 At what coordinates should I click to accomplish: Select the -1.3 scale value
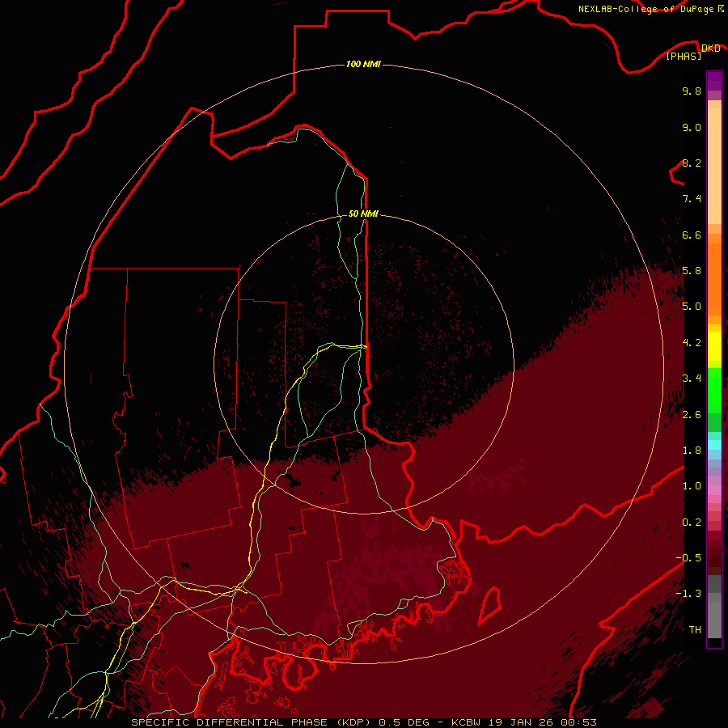[688, 594]
